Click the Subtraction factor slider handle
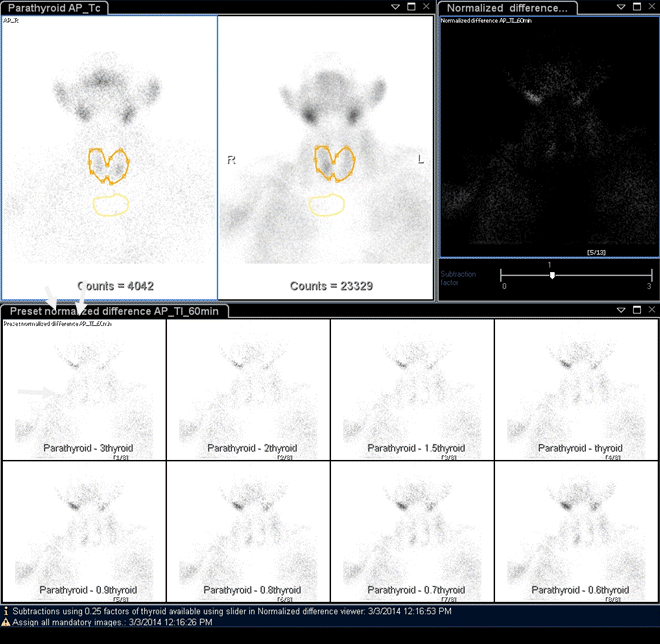660x644 pixels. coord(552,275)
